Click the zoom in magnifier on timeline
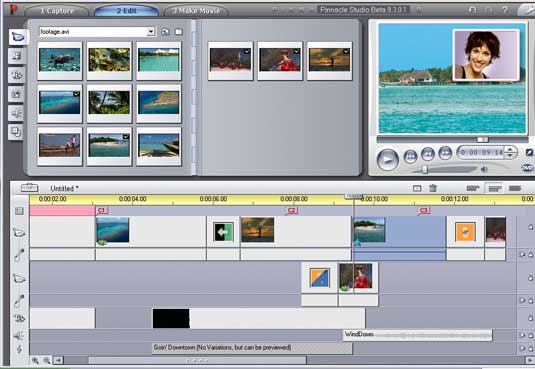 coord(35,360)
